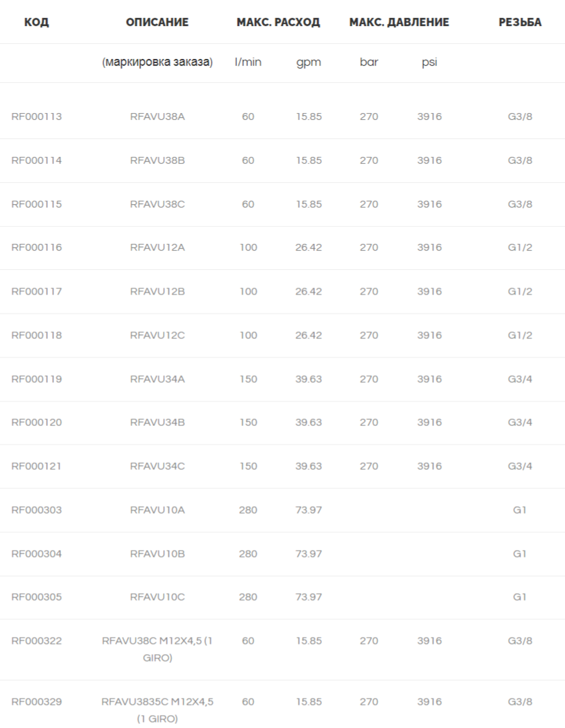
Task: Click the RFAVU12B description cell
Action: tap(158, 292)
